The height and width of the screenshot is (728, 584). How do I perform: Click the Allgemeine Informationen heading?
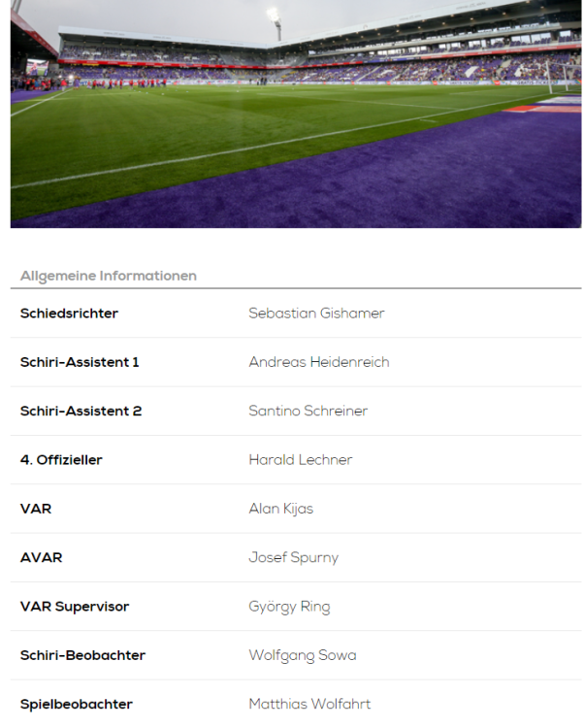[x=108, y=276]
